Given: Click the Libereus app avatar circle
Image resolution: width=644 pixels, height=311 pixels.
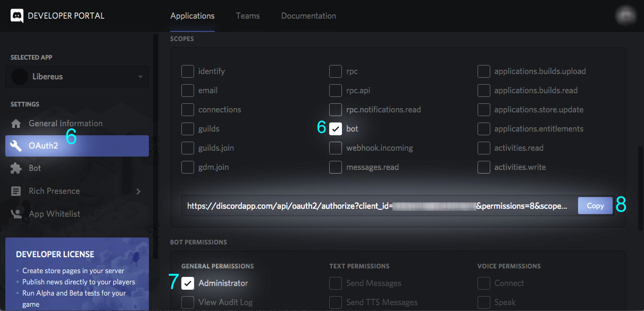Looking at the screenshot, I should [20, 77].
